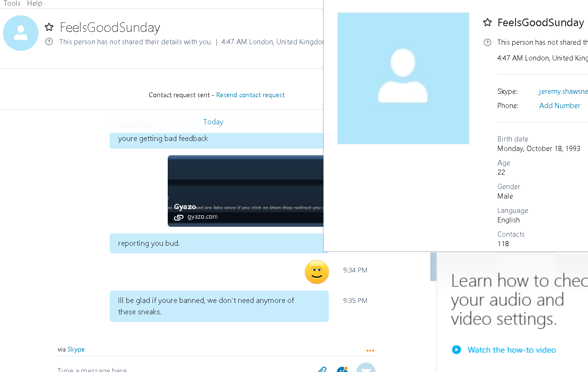This screenshot has height=372, width=588.
Task: Click the question mark icon in chat header
Action: 49,42
